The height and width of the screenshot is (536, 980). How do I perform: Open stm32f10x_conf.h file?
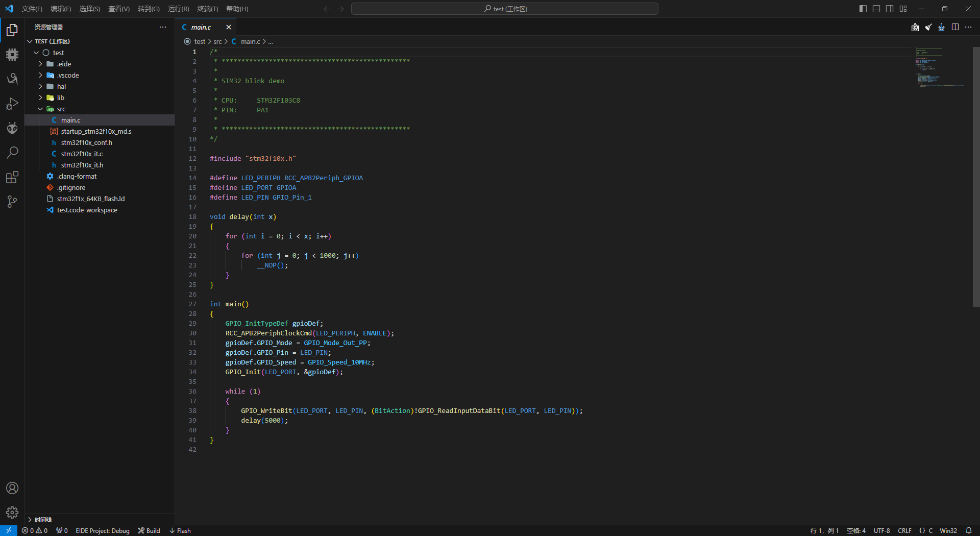(x=100, y=142)
